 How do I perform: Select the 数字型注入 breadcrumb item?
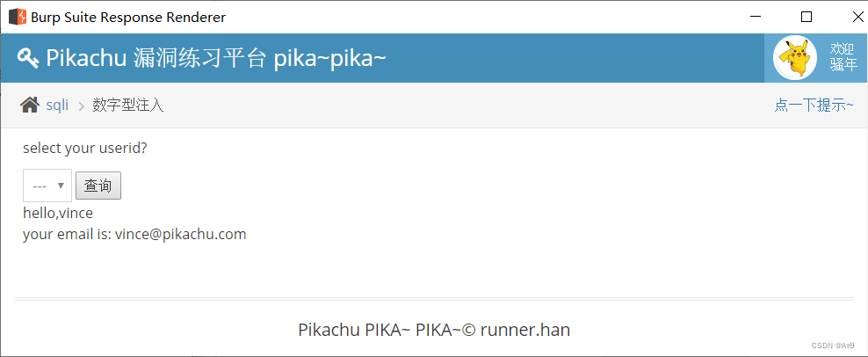(128, 106)
